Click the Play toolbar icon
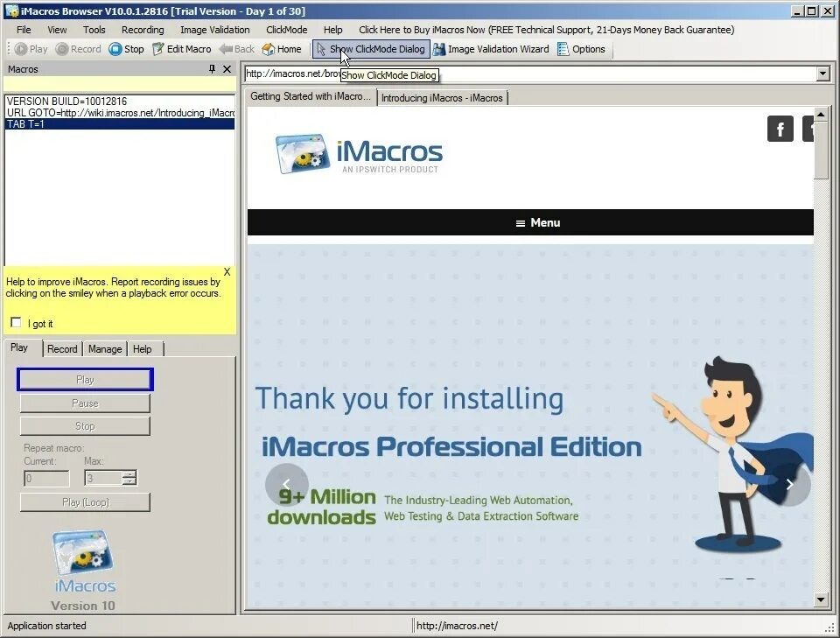Screen dimensions: 840x638 (31, 49)
